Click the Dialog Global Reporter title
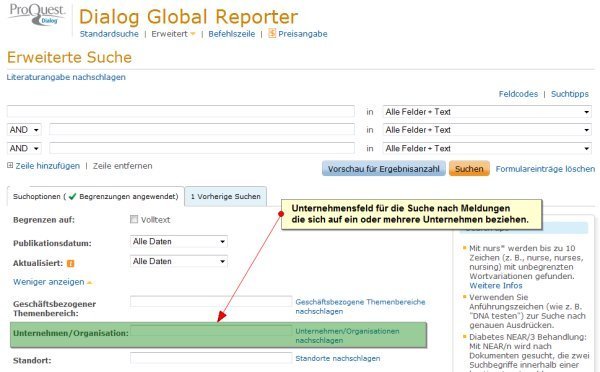This screenshot has height=372, width=600. (x=188, y=17)
